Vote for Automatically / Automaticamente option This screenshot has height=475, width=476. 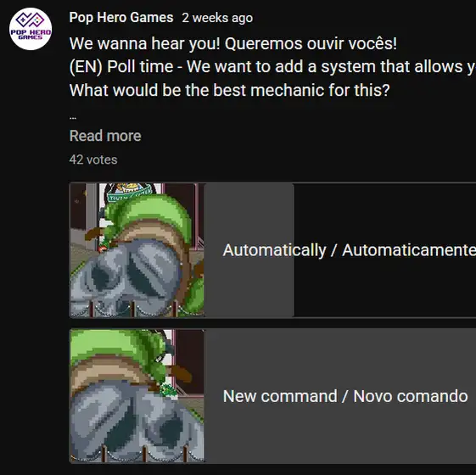pos(272,249)
